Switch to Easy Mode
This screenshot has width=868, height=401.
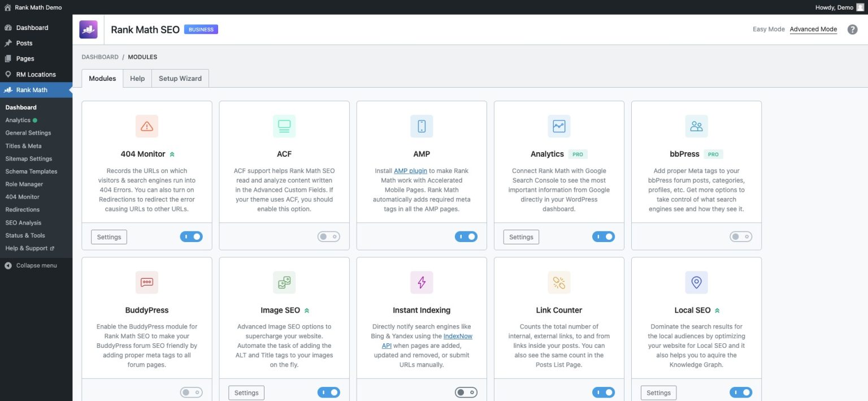[769, 29]
